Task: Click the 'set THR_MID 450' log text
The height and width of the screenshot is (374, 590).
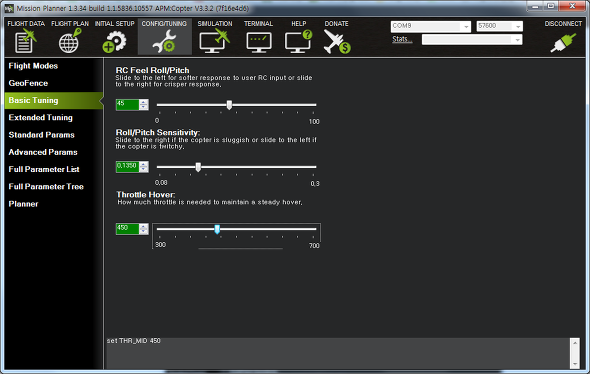Action: pyautogui.click(x=134, y=341)
